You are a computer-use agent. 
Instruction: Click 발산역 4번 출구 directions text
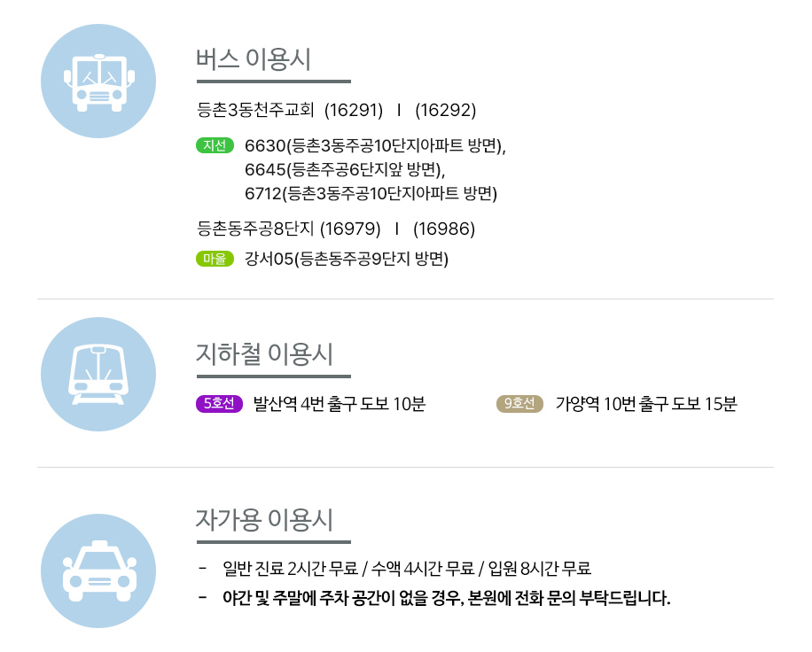click(340, 404)
